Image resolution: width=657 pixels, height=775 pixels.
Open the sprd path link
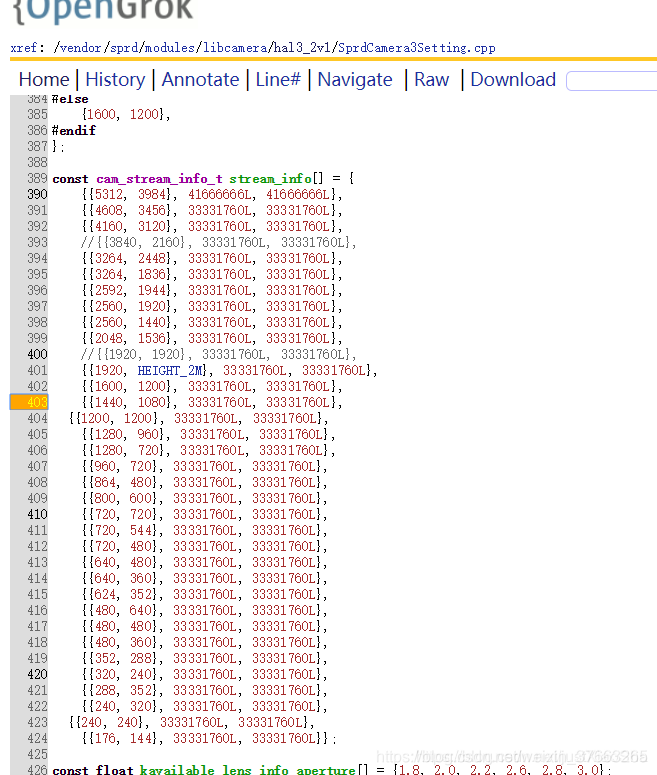coord(125,48)
